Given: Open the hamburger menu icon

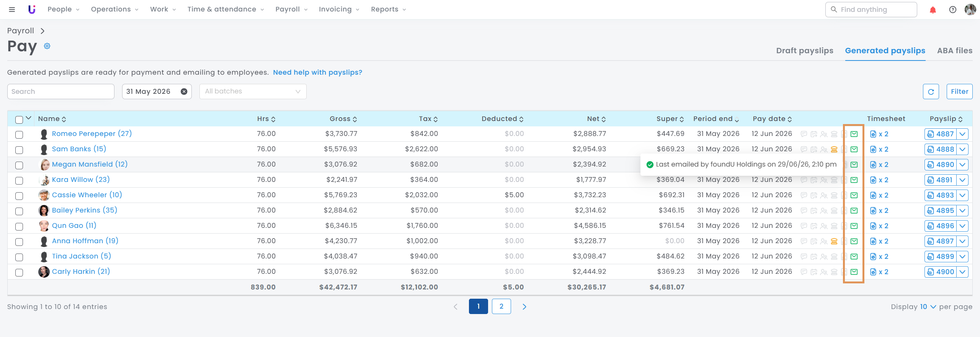Looking at the screenshot, I should point(12,10).
